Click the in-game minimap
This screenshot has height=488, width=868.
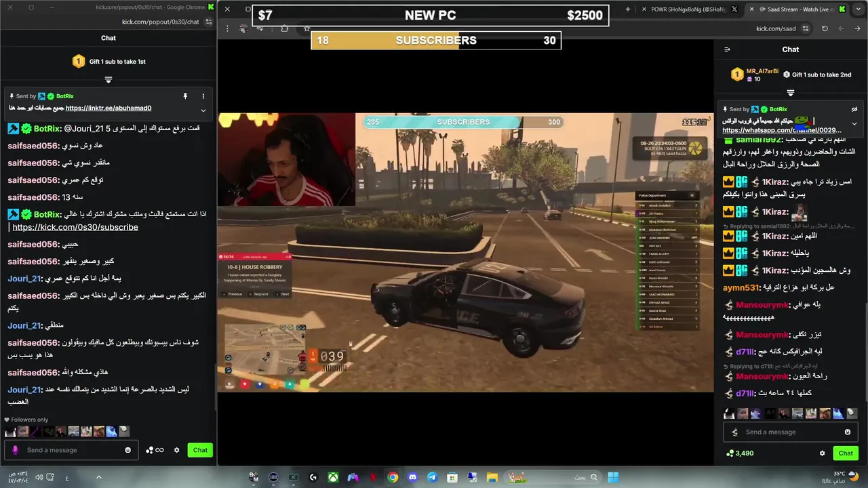pos(266,349)
